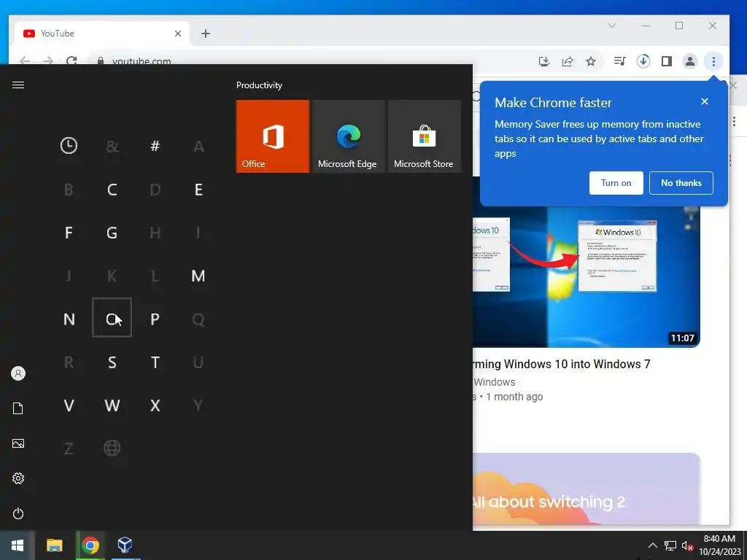Open the Windows 10 into Windows 7 thumbnail

click(x=587, y=276)
